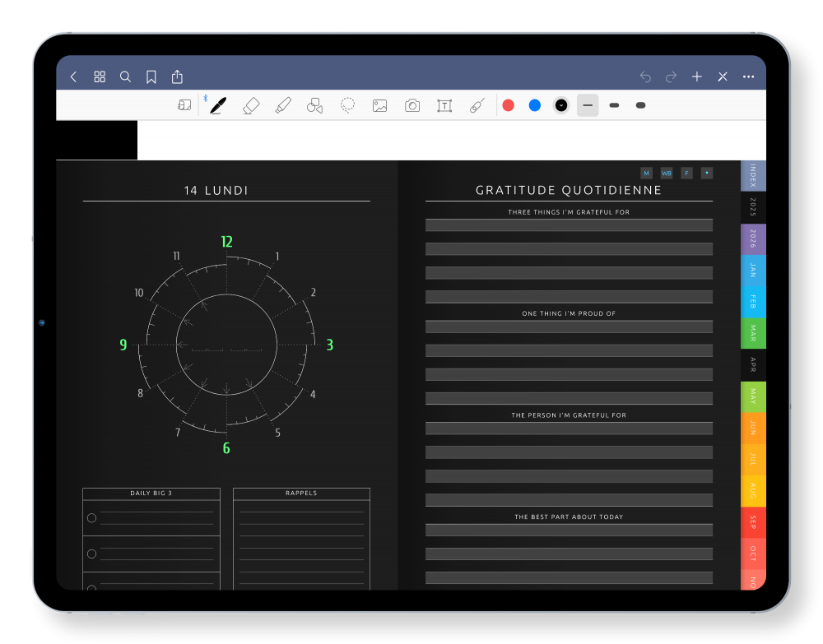Tap the GRATITUDE QUOTIDIENNE title

point(569,190)
